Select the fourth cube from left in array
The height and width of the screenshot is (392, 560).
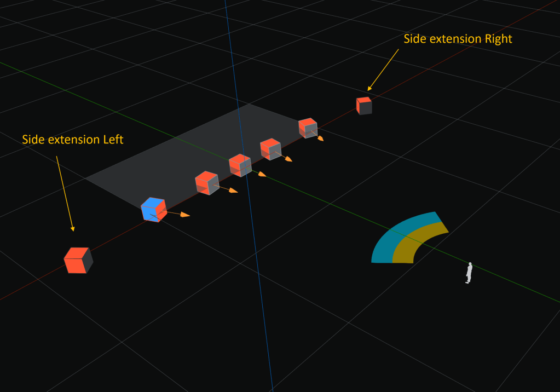(x=270, y=149)
